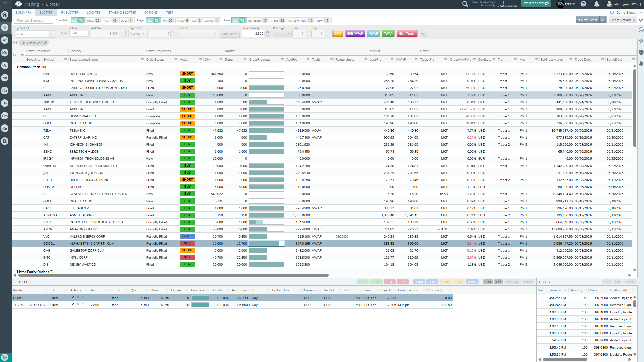Open the Re sidebar module

(5, 103)
